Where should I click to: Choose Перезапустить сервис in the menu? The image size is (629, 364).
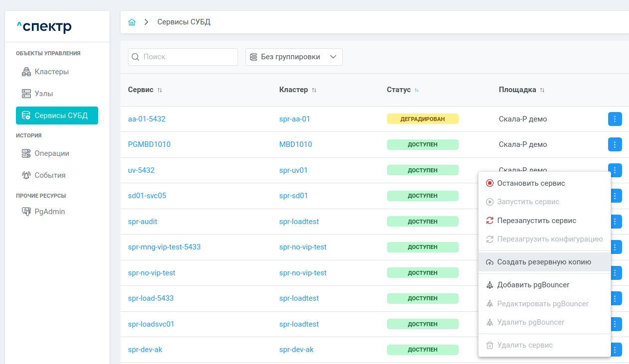tap(536, 221)
